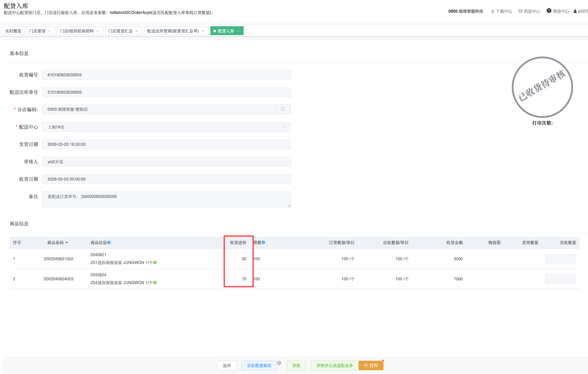This screenshot has height=374, width=588.
Task: Close the 门店要货 tab
Action: point(49,31)
